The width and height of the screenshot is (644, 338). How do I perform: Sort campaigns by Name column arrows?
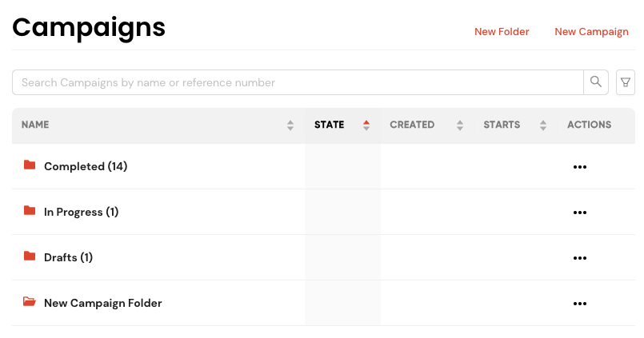click(290, 125)
